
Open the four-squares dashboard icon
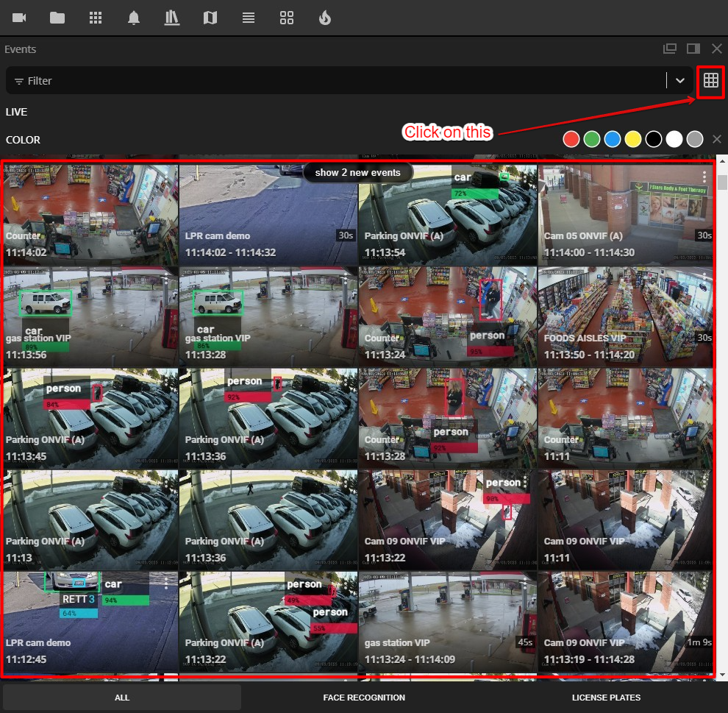pyautogui.click(x=287, y=18)
